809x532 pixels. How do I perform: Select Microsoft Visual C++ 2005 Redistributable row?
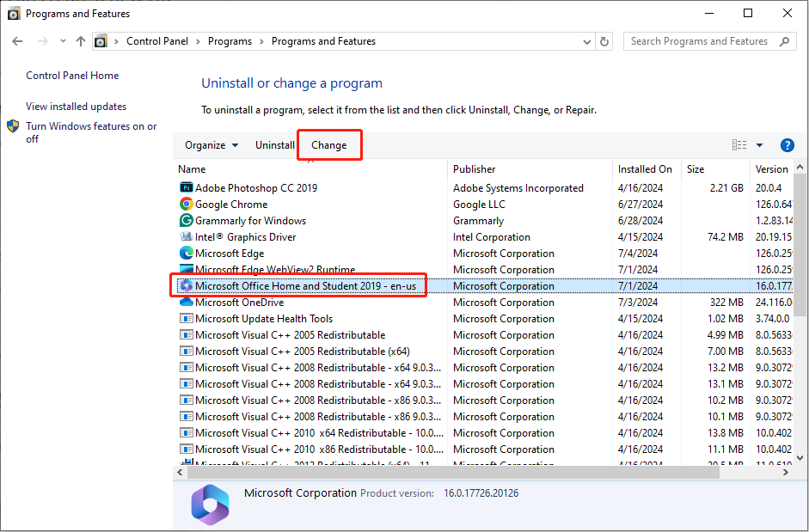click(x=484, y=335)
